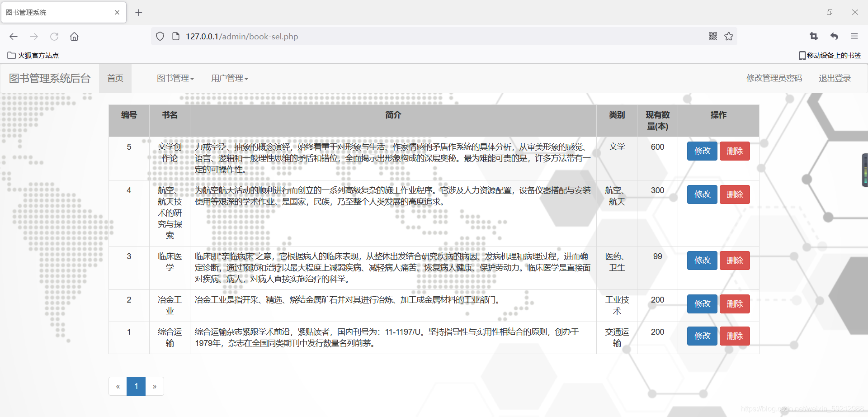
Task: Open browser home page icon
Action: 74,37
